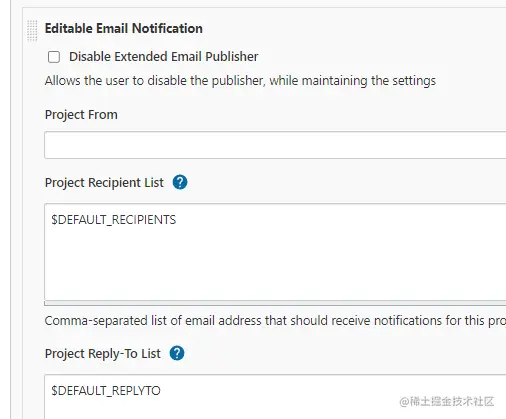Image resolution: width=506 pixels, height=419 pixels.
Task: Click the Editable Email Notification heading
Action: pos(124,29)
